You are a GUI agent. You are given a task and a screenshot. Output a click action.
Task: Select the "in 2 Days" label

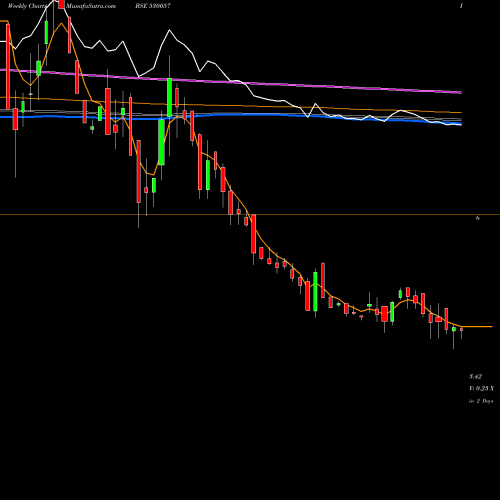[481, 401]
